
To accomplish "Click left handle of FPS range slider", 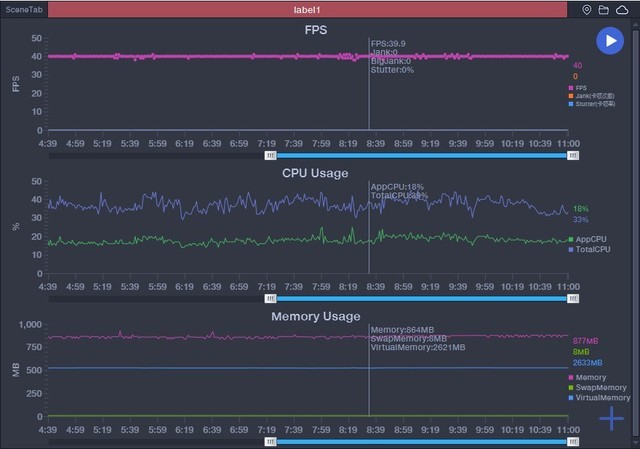I will click(x=270, y=156).
